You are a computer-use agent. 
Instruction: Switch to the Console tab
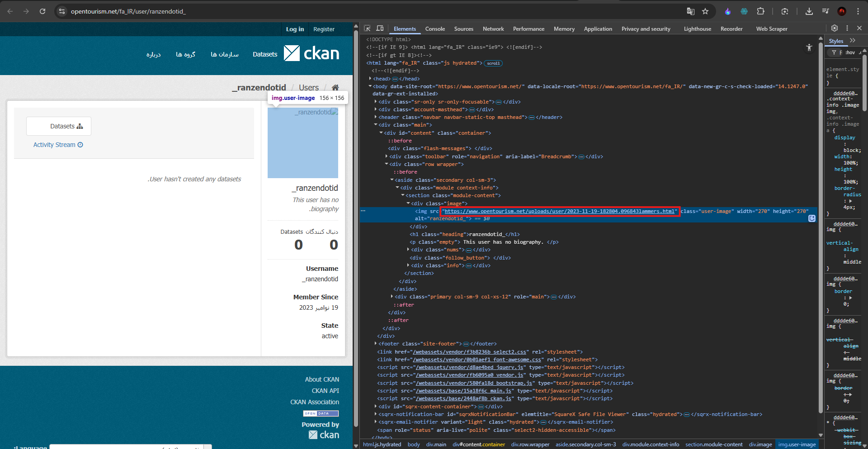tap(435, 29)
